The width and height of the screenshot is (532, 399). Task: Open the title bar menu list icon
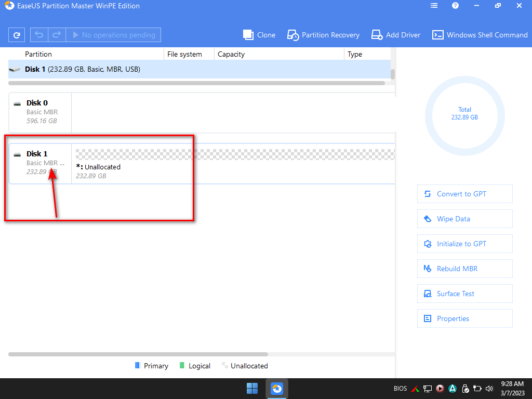click(434, 6)
